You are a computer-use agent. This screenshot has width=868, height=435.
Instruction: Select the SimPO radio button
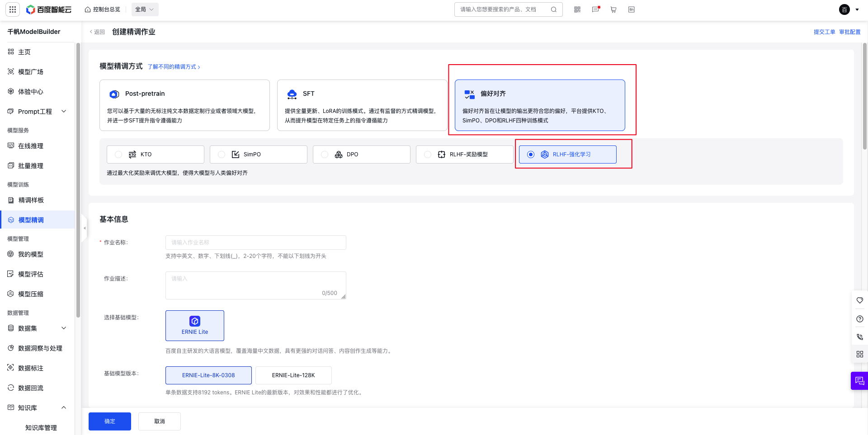[x=222, y=154]
